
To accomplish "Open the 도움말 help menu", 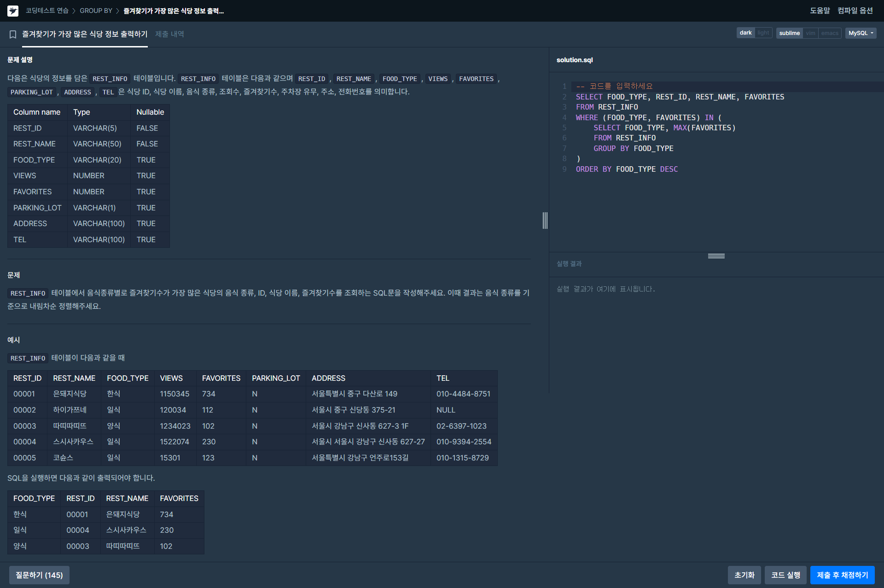I will (x=820, y=11).
